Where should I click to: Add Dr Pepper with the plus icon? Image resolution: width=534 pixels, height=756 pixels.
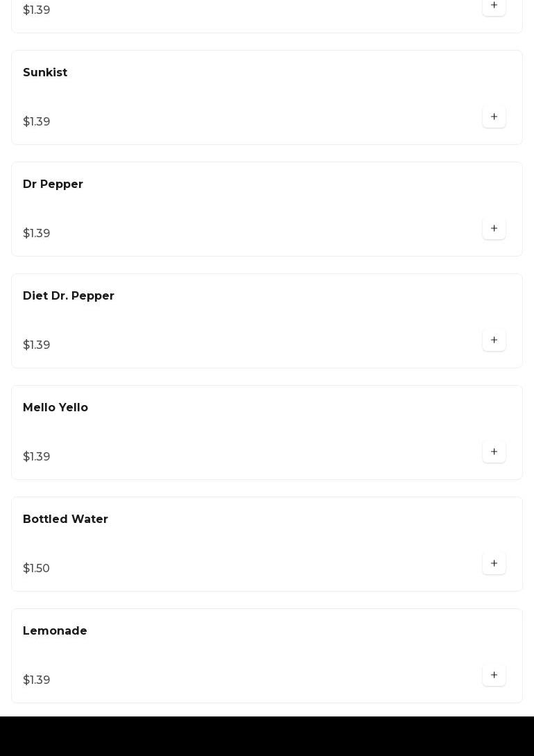[x=494, y=229]
